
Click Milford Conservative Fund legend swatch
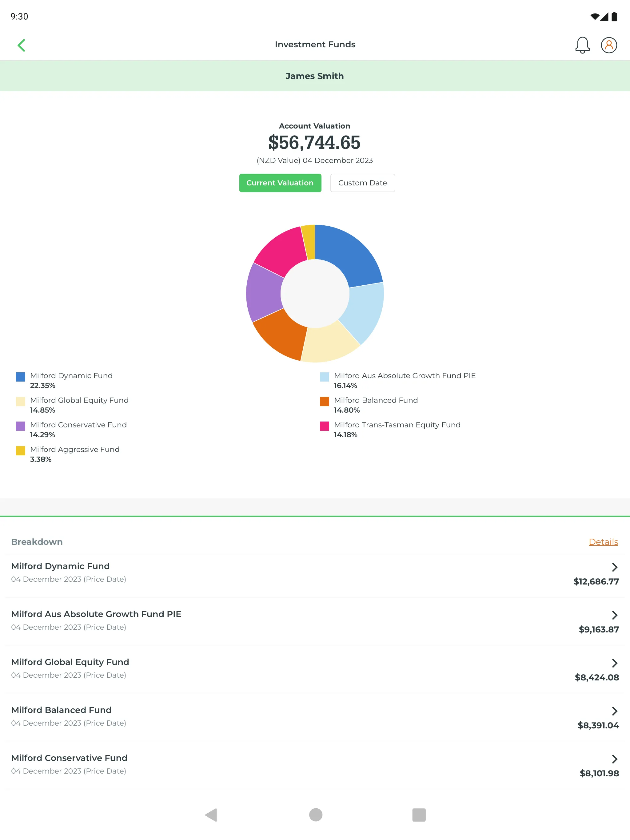point(21,426)
